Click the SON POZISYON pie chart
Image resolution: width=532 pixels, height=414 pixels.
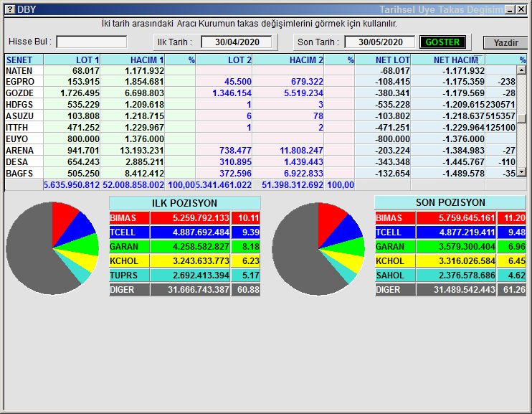click(318, 249)
